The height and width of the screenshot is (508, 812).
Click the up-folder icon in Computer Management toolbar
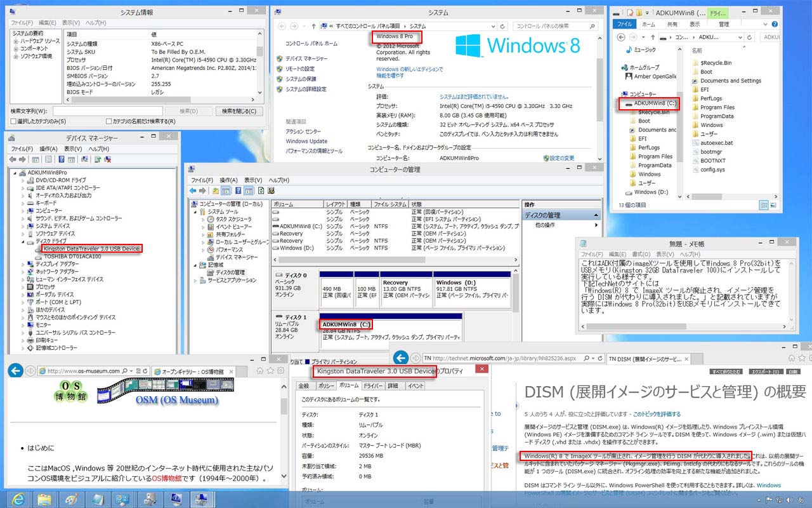pos(216,190)
